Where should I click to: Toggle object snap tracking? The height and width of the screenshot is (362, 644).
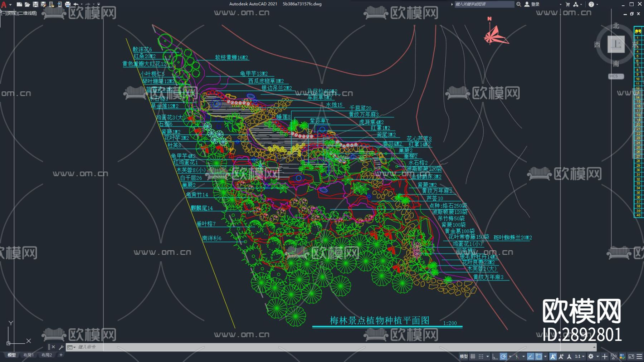click(x=531, y=356)
